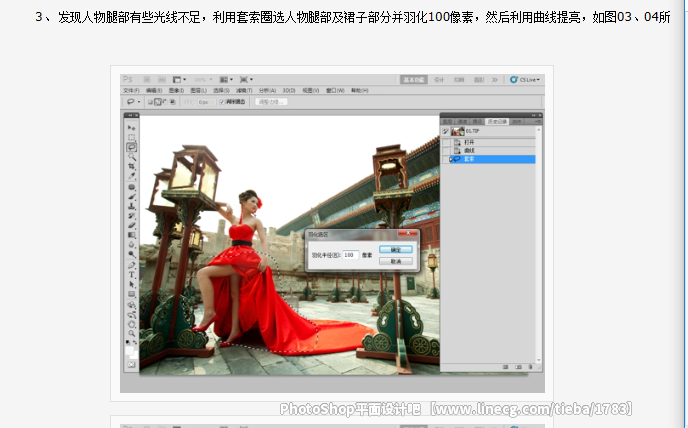Open the CS Live dropdown

[525, 79]
